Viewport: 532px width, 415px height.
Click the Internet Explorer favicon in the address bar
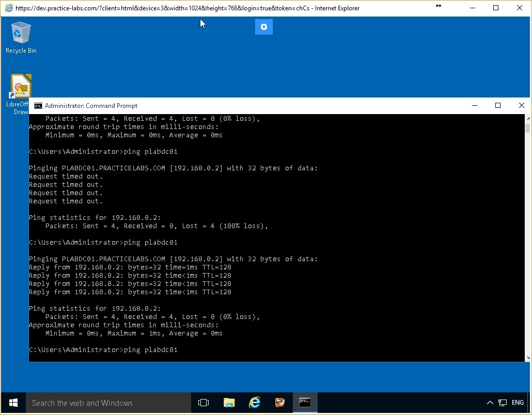click(x=7, y=8)
